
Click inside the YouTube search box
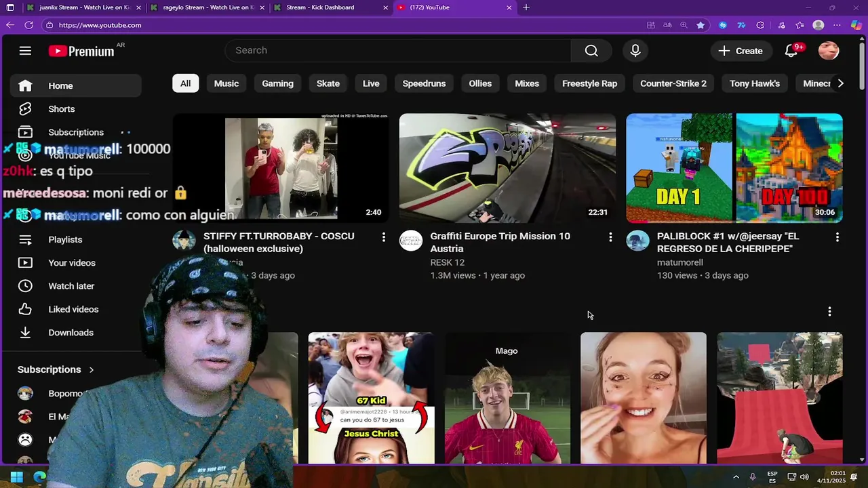pos(397,51)
